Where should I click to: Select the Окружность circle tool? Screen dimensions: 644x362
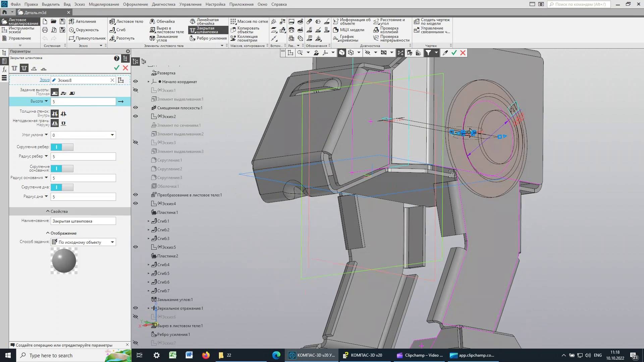(x=84, y=30)
